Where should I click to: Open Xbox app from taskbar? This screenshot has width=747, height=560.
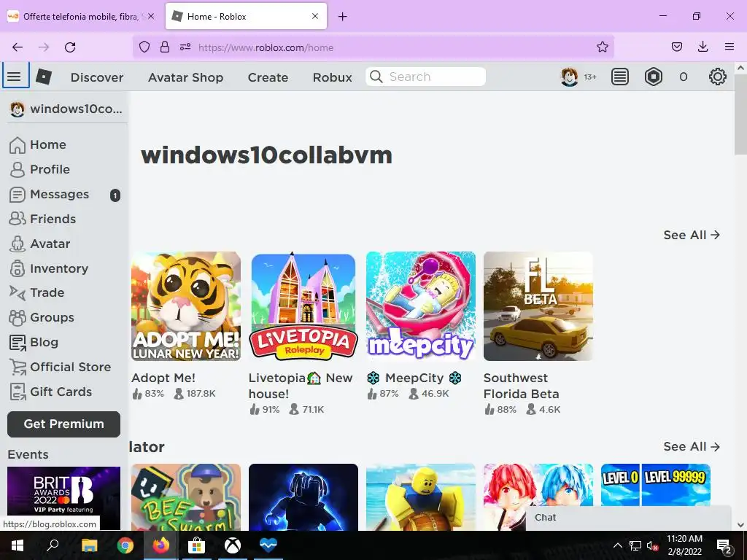tap(233, 545)
